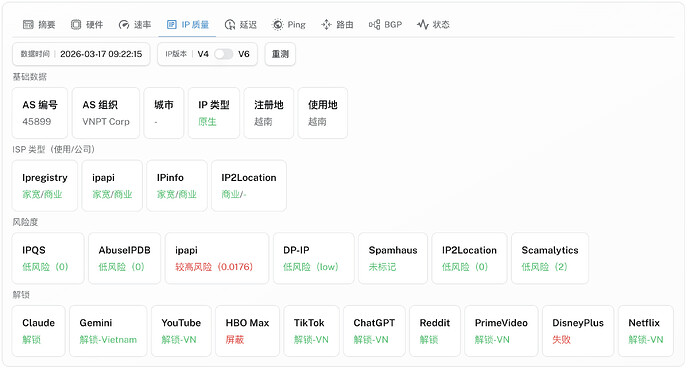Click the PrimeVideo unlock card
Image resolution: width=690 pixels, height=371 pixels.
[501, 331]
